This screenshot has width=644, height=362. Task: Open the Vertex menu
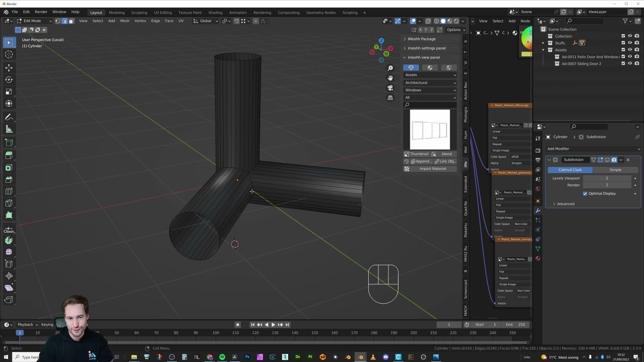(x=140, y=21)
